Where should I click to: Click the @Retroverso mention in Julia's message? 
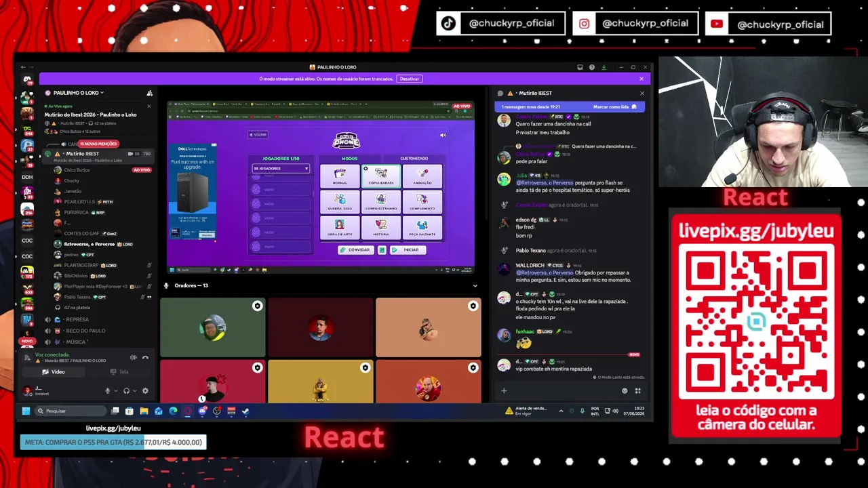click(545, 183)
